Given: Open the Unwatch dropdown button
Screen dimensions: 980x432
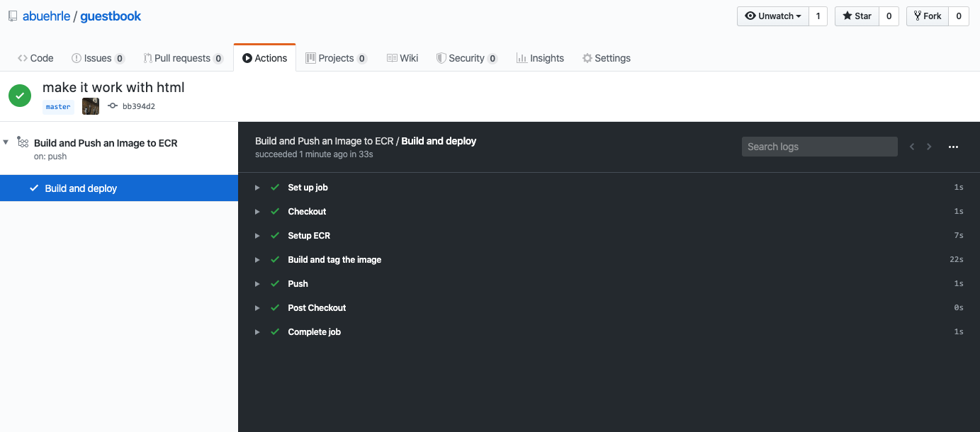Looking at the screenshot, I should [773, 16].
